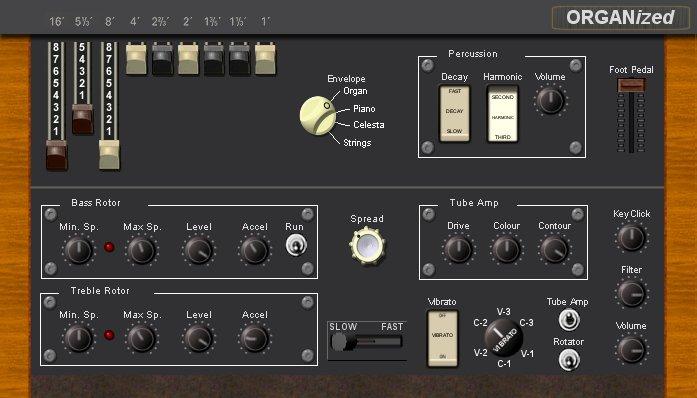Toggle the Bass Rotor Run switch
697x398 pixels.
pos(296,245)
